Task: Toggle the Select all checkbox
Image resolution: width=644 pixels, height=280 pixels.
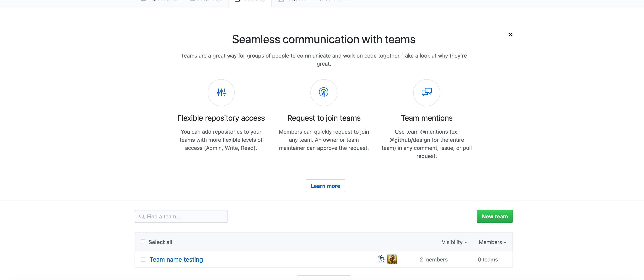Action: [x=143, y=242]
